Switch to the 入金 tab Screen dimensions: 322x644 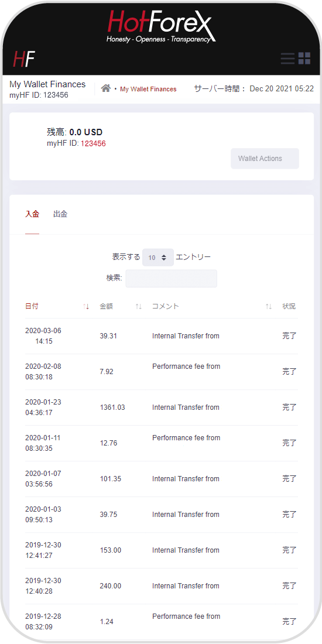click(x=32, y=214)
